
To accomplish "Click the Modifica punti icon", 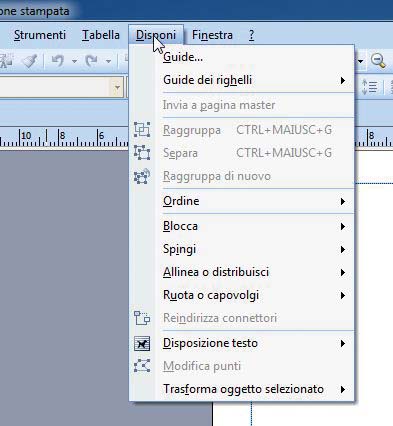I will pos(142,366).
